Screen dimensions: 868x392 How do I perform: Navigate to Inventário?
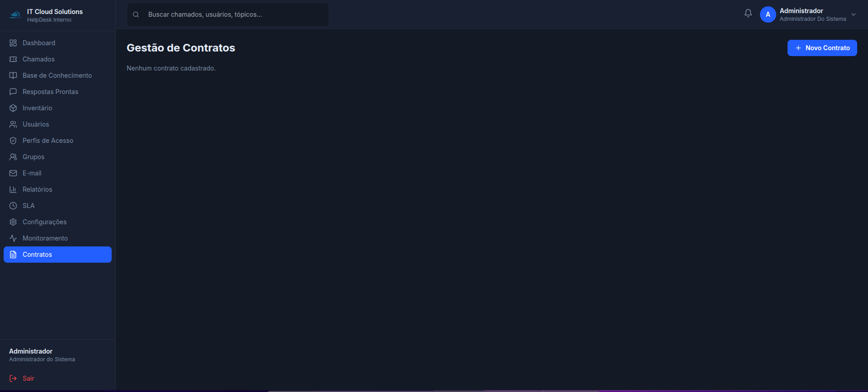point(57,108)
